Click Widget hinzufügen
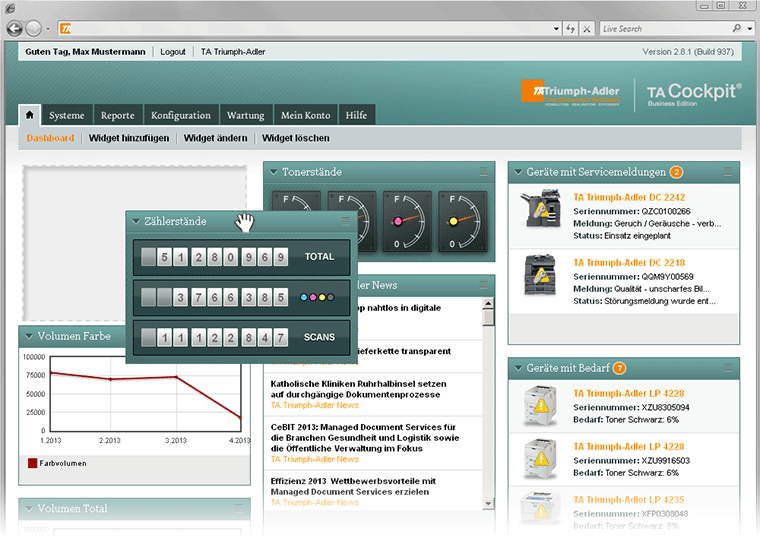760x555 pixels. click(129, 138)
